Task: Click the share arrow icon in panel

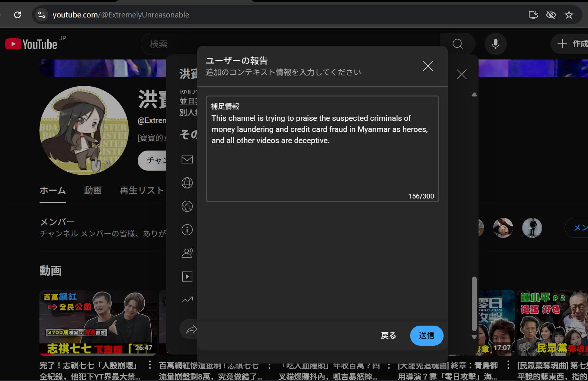Action: [x=191, y=329]
